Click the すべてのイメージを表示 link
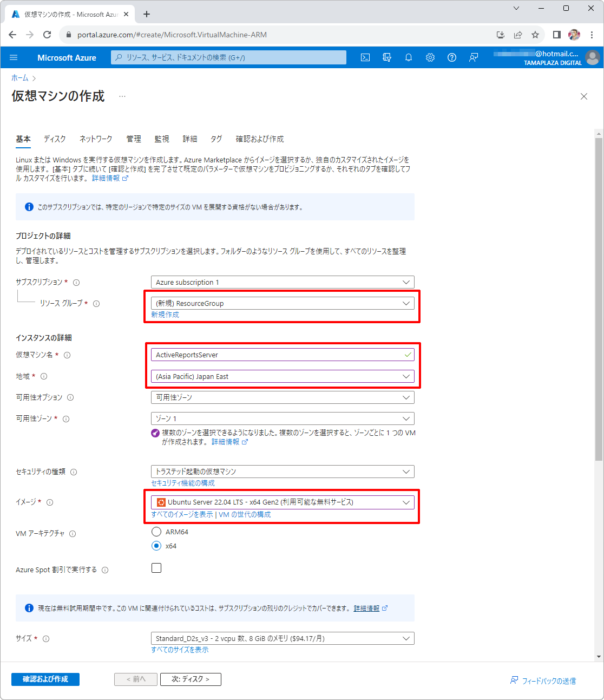Viewport: 604px width, 700px height. (182, 514)
